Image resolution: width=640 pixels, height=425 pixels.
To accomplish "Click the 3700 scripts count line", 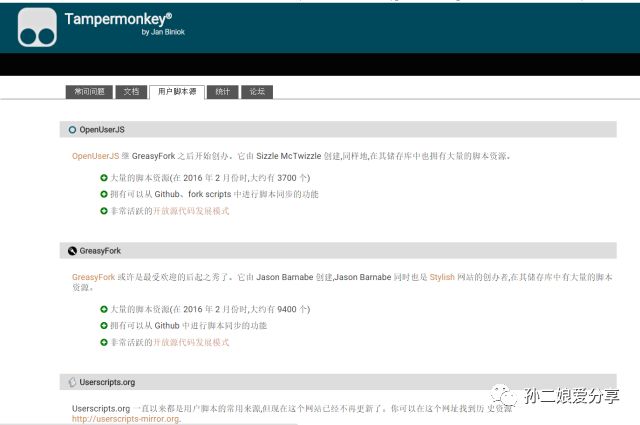I will pyautogui.click(x=210, y=178).
